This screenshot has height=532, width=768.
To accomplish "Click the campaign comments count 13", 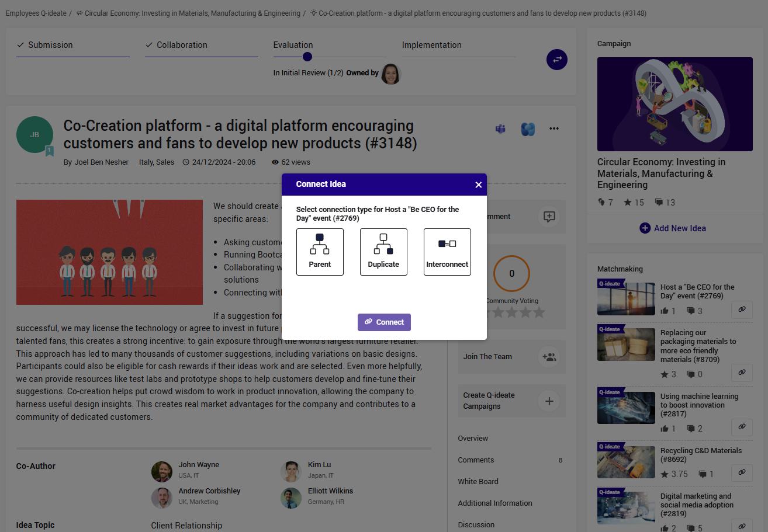I will pyautogui.click(x=665, y=203).
